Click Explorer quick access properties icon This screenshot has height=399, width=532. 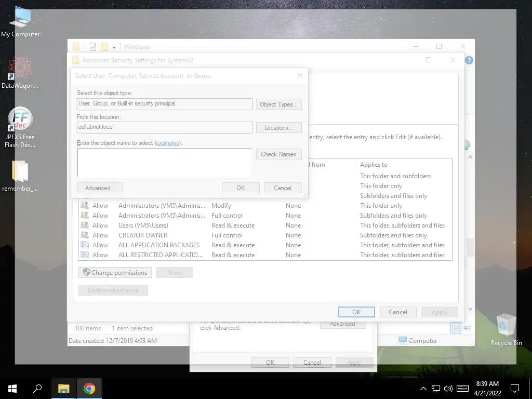click(92, 46)
